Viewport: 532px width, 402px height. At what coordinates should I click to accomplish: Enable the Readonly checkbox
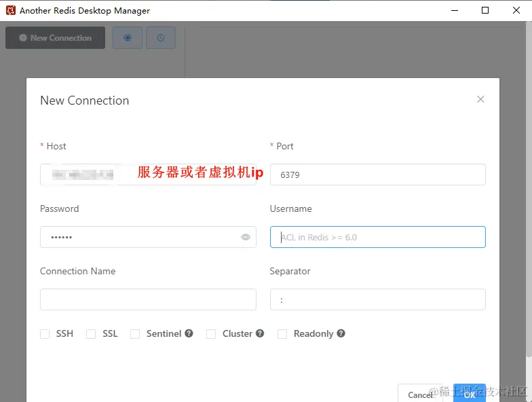click(x=282, y=334)
